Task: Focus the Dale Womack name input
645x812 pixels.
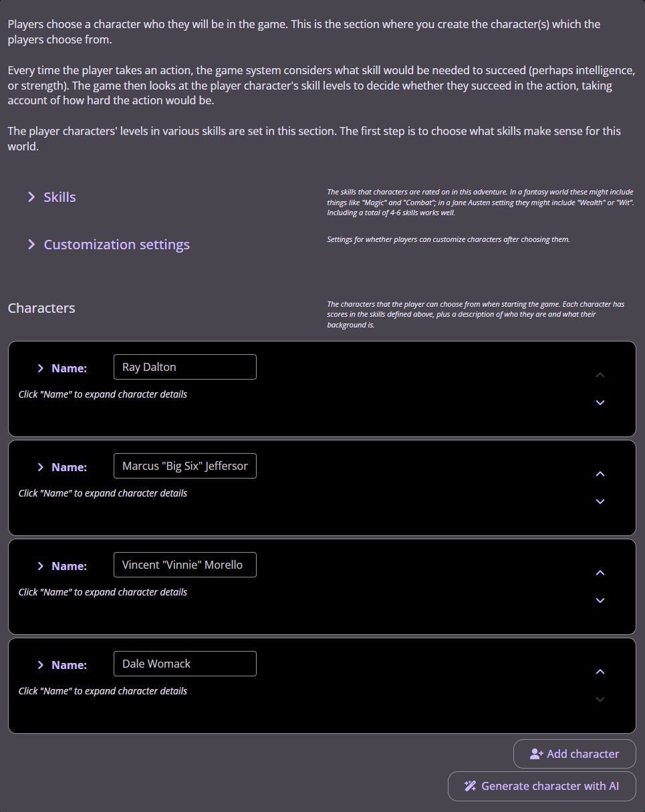Action: 184,664
